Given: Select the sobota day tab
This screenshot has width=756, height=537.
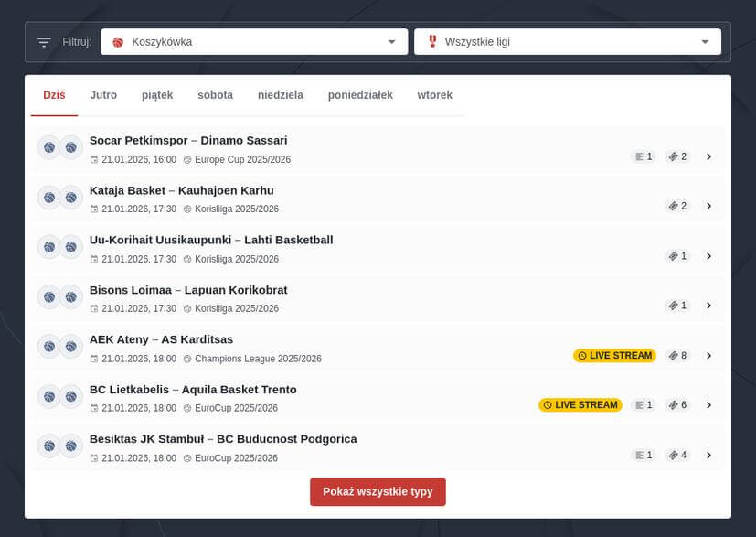Looking at the screenshot, I should (x=216, y=95).
